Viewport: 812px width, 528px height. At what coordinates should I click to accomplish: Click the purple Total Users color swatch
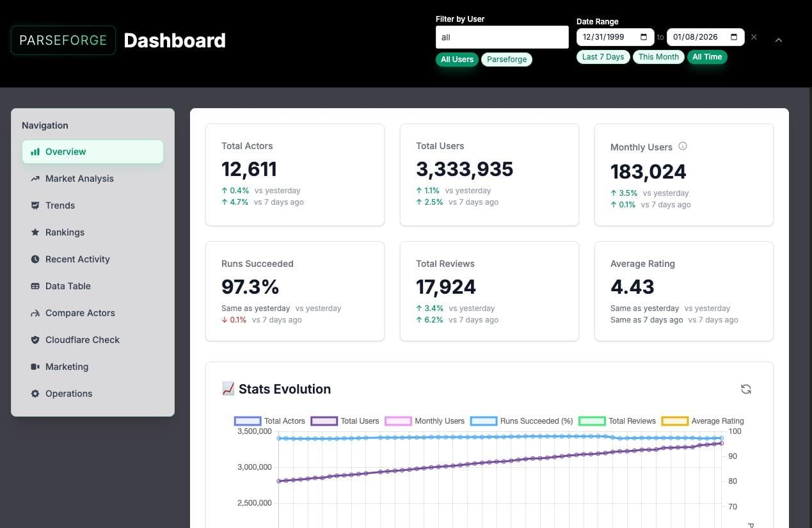pyautogui.click(x=324, y=420)
